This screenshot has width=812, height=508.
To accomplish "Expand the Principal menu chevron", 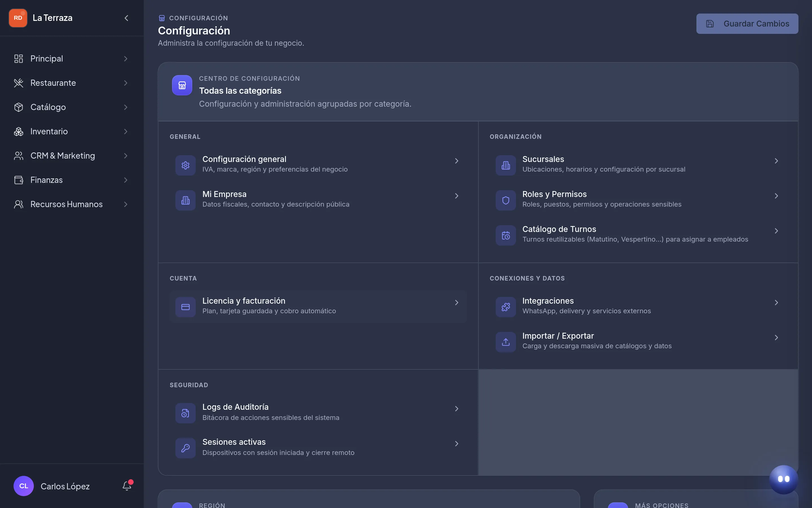I will [x=126, y=59].
